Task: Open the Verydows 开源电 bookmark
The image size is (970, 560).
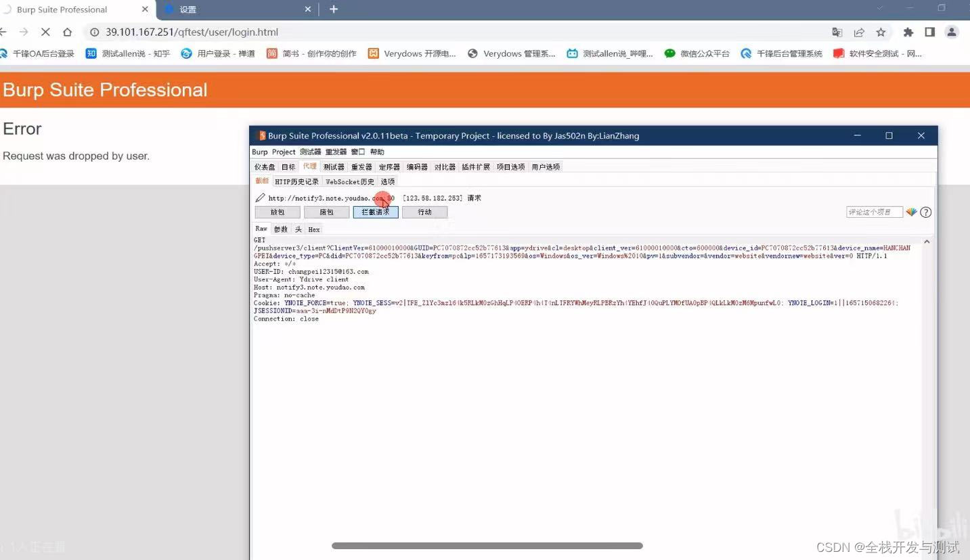Action: tap(412, 53)
